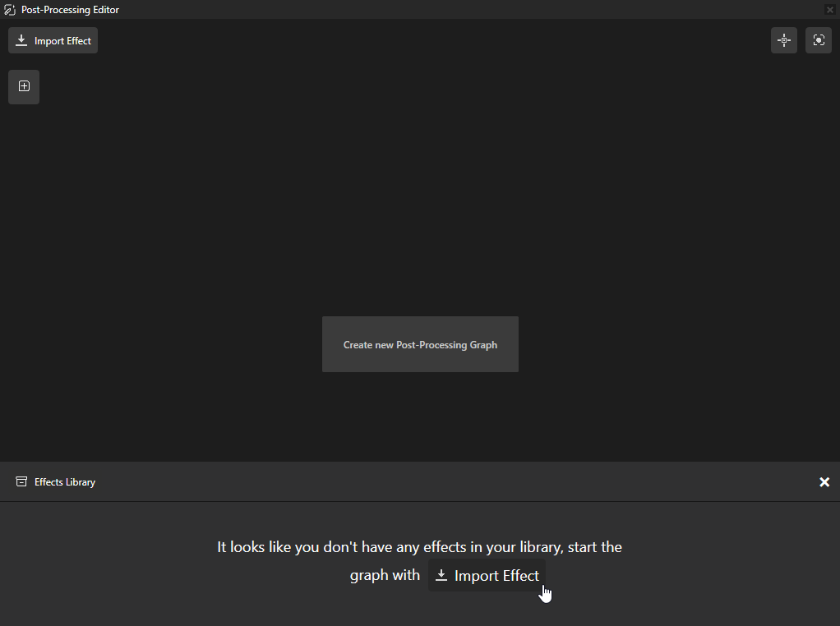Click the Post-Processing Editor title bar icon
Screen dimensions: 840x626
click(9, 9)
